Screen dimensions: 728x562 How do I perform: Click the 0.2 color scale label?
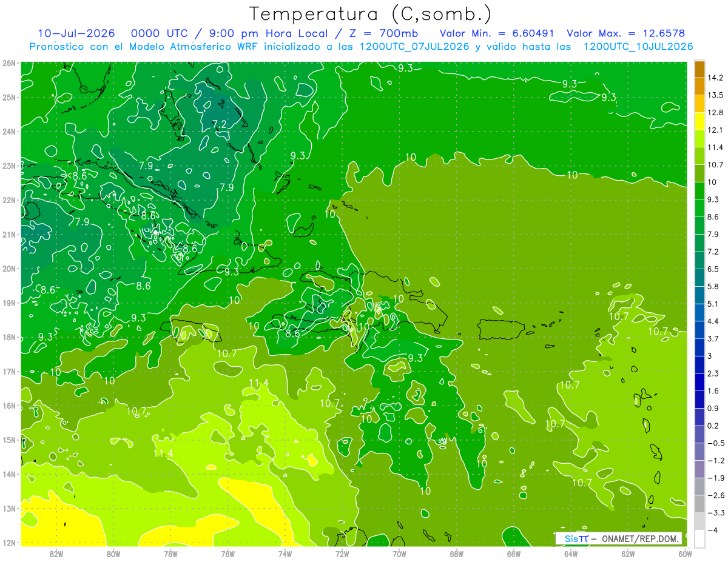click(714, 426)
